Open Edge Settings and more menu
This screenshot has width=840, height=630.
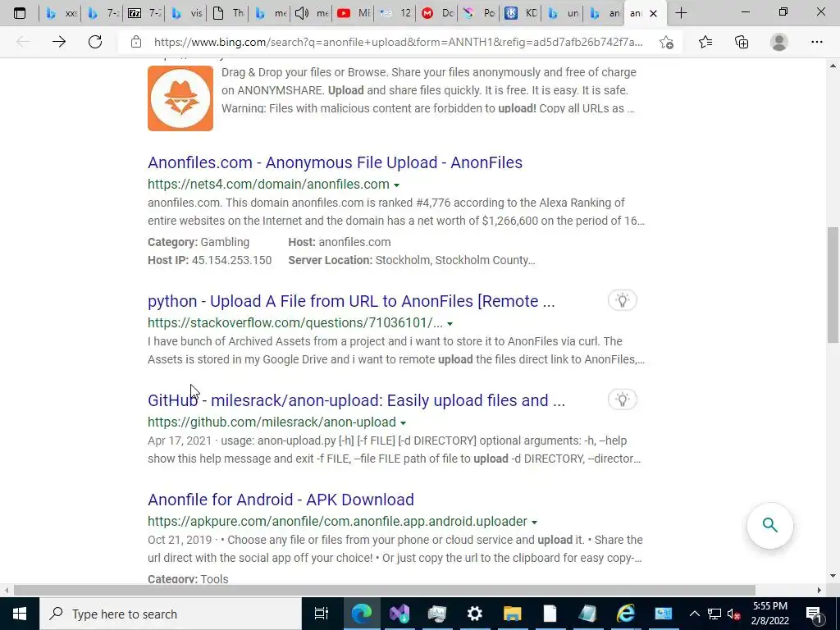(x=816, y=42)
